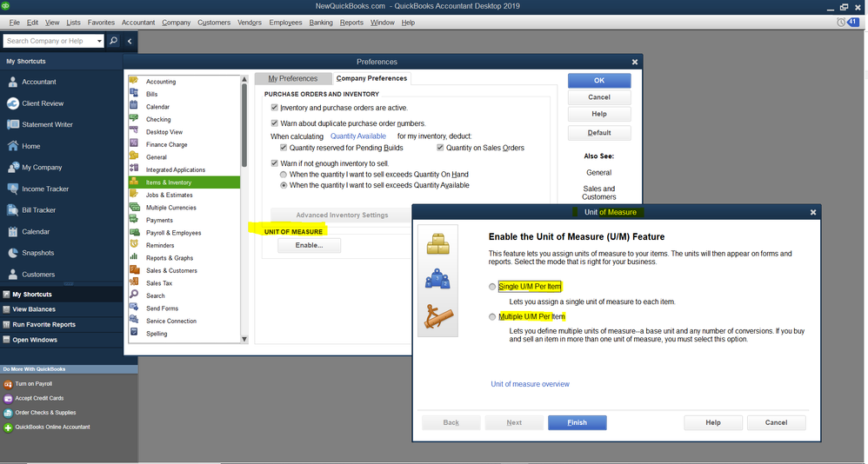Image resolution: width=868 pixels, height=464 pixels.
Task: Open Income Tracker icon
Action: pos(13,189)
